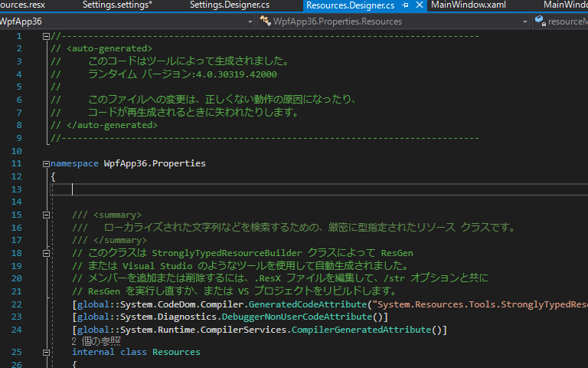
Task: Click the Resources class name on line 25
Action: [176, 352]
